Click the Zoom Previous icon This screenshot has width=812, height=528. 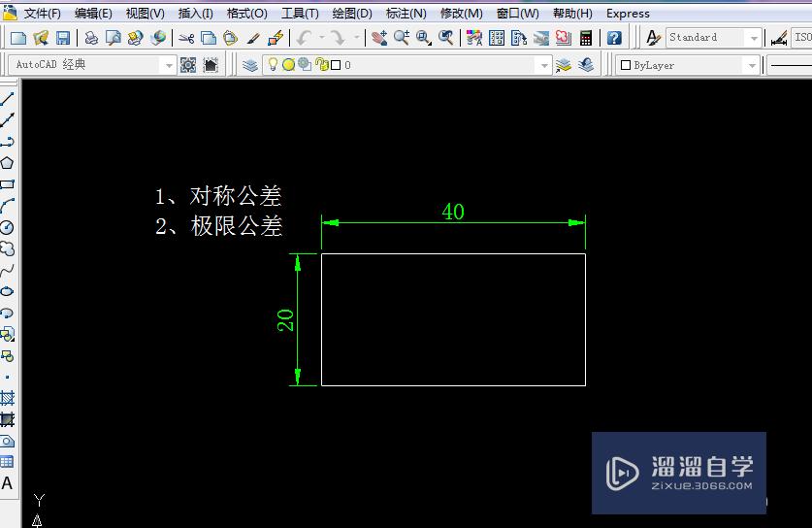[x=445, y=38]
